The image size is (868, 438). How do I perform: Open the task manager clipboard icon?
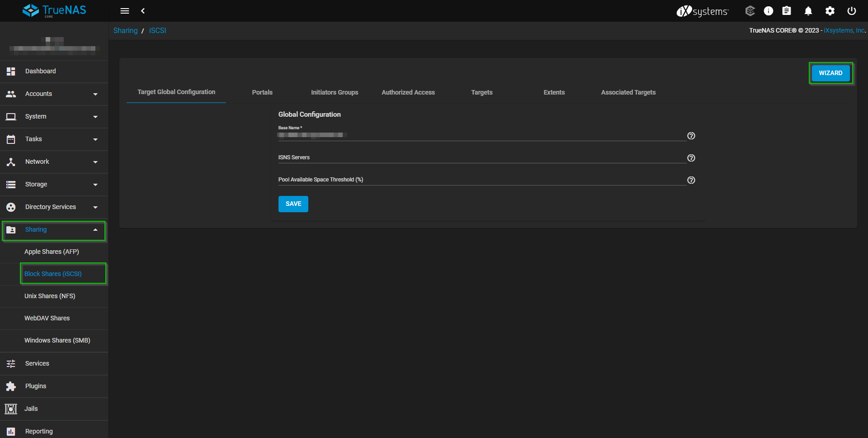click(787, 11)
